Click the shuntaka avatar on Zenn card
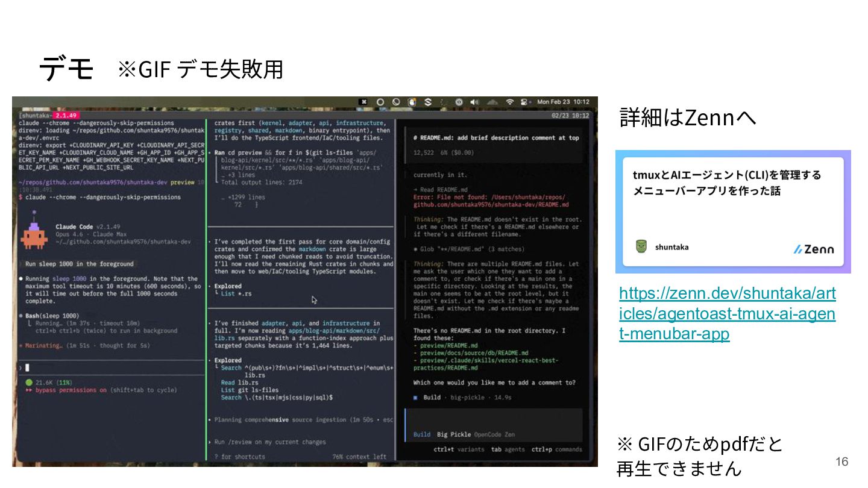Screen dimensions: 868x488 641,246
